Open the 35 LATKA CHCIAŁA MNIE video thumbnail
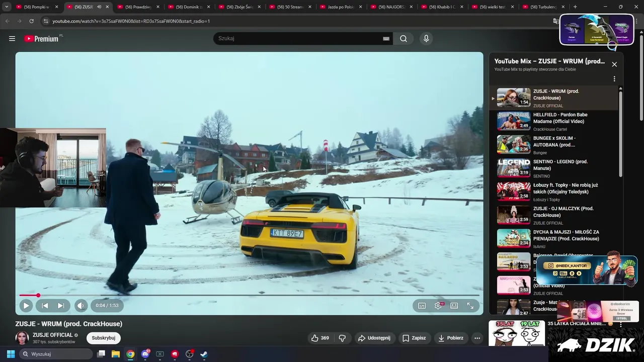 coord(517,333)
